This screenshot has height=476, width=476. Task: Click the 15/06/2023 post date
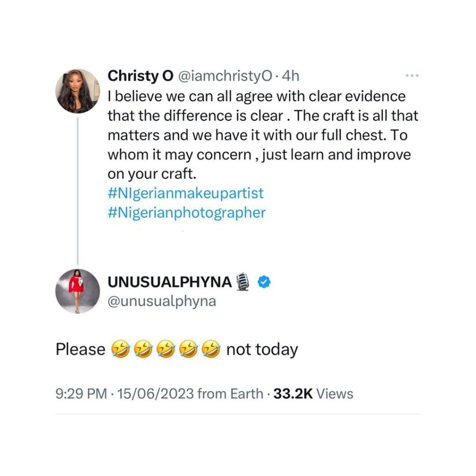click(x=156, y=394)
